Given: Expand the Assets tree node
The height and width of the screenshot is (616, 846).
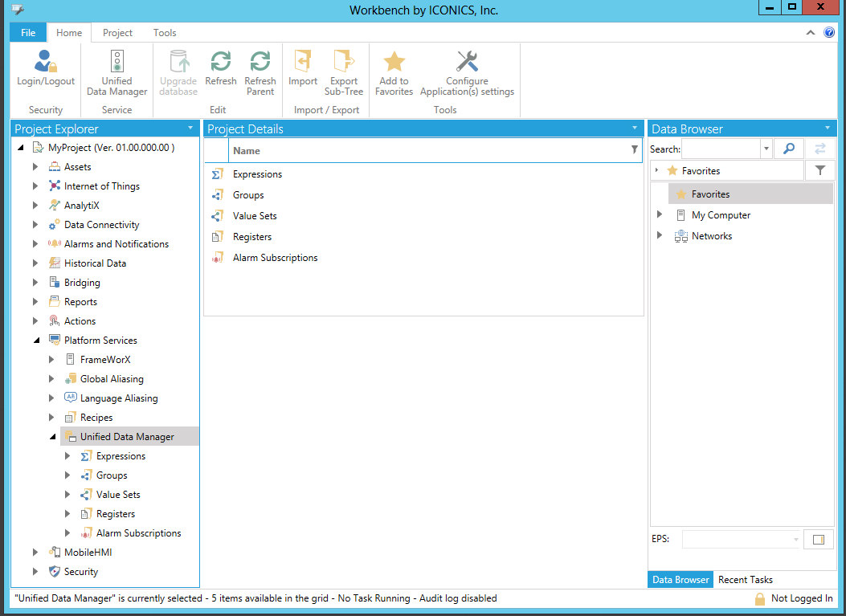Looking at the screenshot, I should pos(35,167).
